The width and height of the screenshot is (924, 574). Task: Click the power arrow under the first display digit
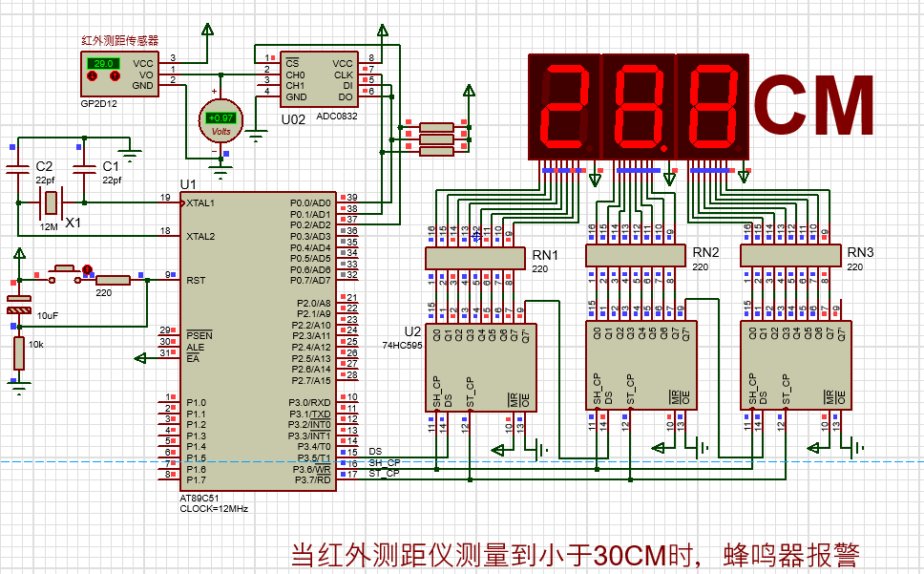coord(596,179)
